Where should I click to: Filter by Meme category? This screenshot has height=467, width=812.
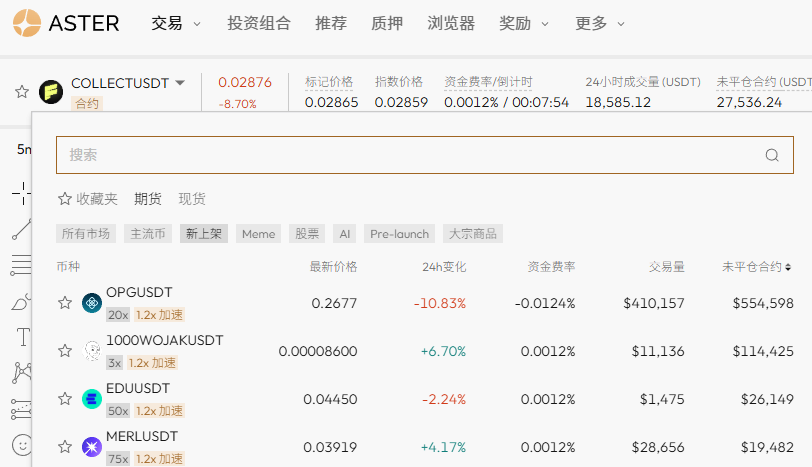click(x=258, y=234)
